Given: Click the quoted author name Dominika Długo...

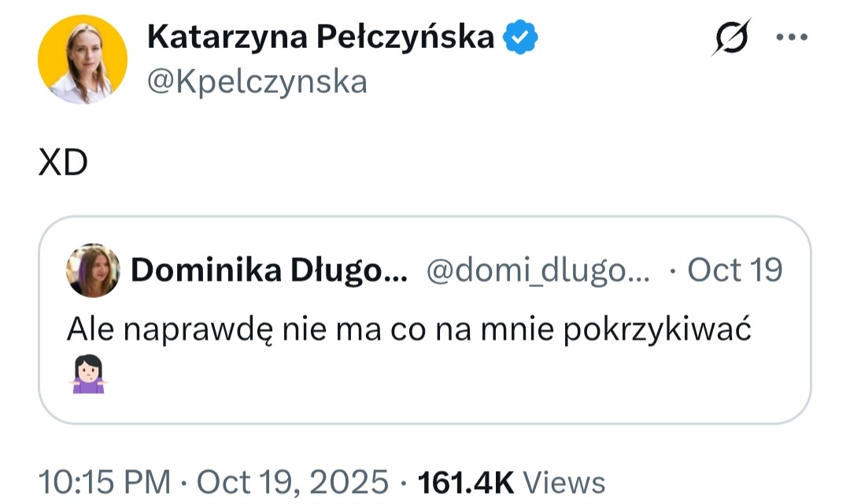Looking at the screenshot, I should click(268, 270).
